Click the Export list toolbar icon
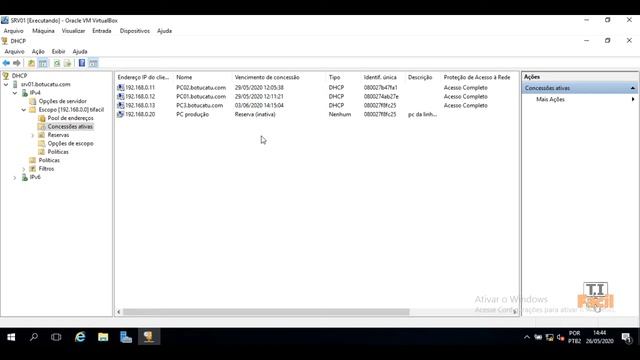This screenshot has width=640, height=360. 68,63
